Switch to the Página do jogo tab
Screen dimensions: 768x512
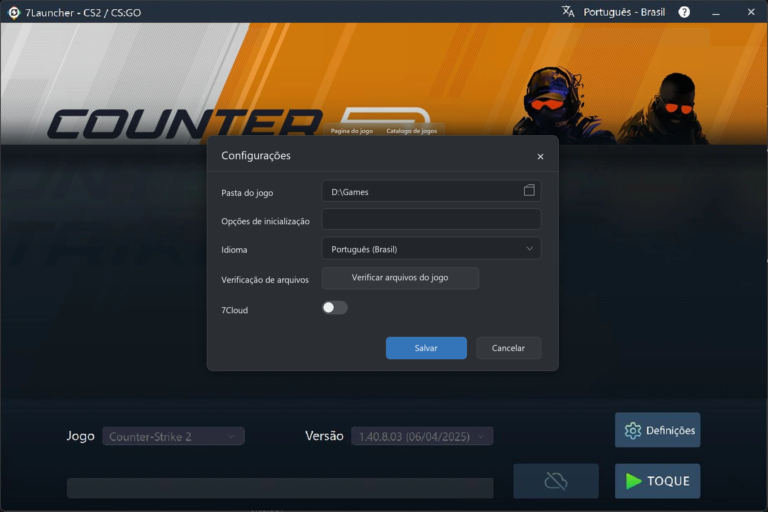click(352, 131)
